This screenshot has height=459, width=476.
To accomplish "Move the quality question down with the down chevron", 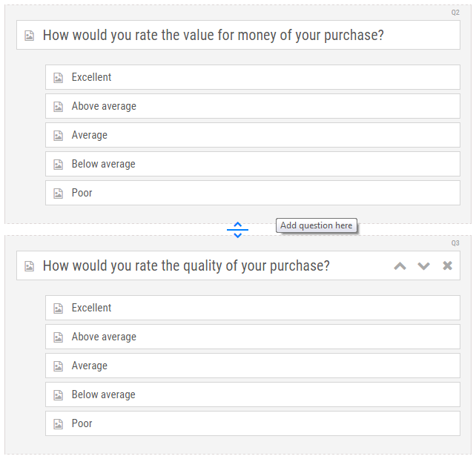I will (424, 266).
